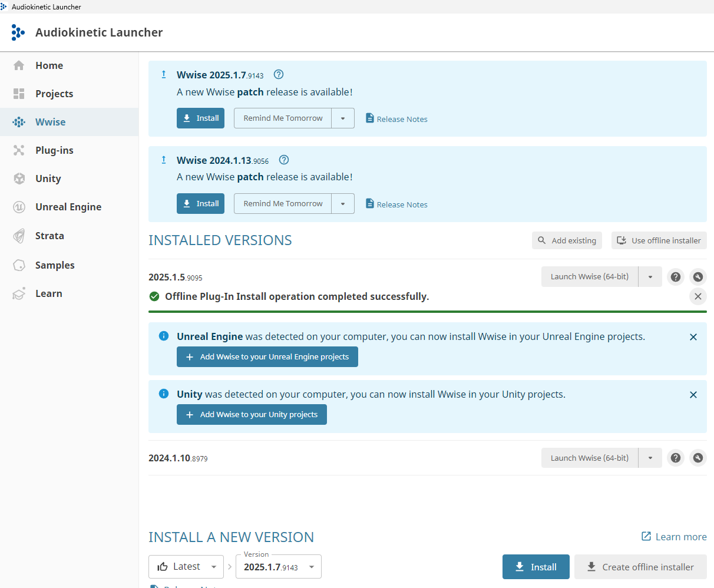This screenshot has width=714, height=588.
Task: Open the wrench settings for version 2025.1.5
Action: pos(698,276)
